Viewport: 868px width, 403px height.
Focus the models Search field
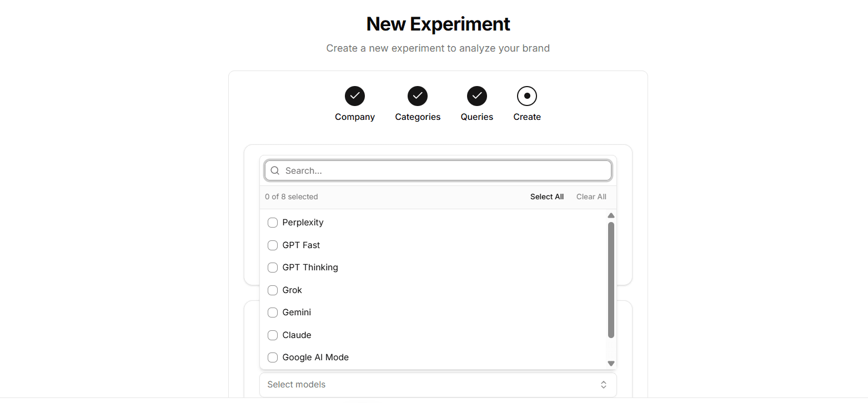pyautogui.click(x=438, y=170)
